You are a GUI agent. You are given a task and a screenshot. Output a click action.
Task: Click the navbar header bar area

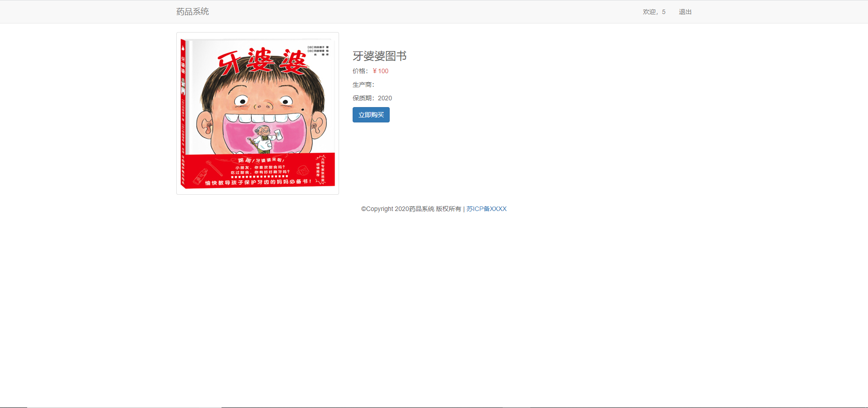point(434,11)
